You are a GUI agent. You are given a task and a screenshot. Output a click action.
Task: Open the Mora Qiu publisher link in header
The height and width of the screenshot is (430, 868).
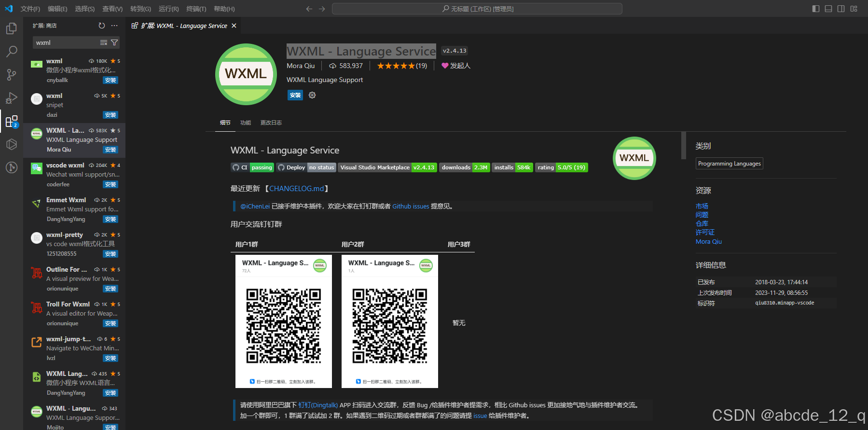[301, 66]
